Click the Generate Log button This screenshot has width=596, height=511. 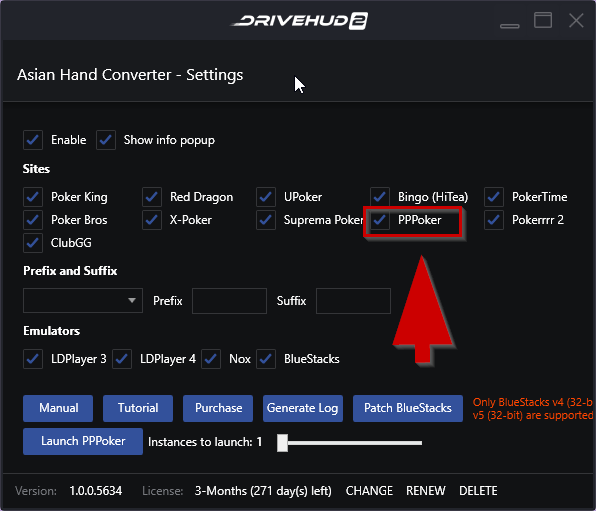[x=303, y=408]
